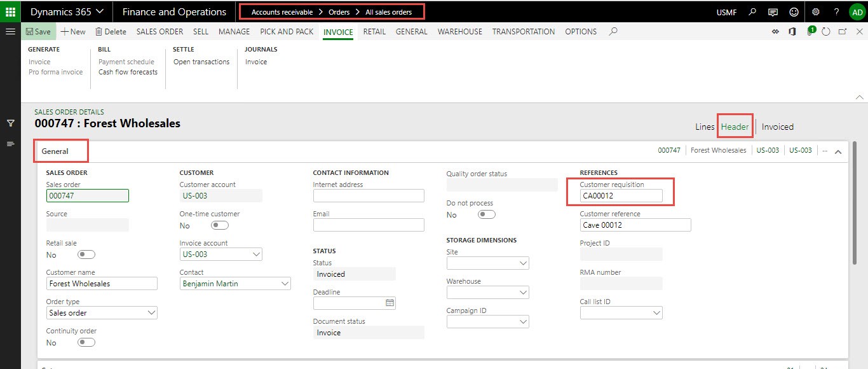Click the Customer name field

click(x=102, y=284)
